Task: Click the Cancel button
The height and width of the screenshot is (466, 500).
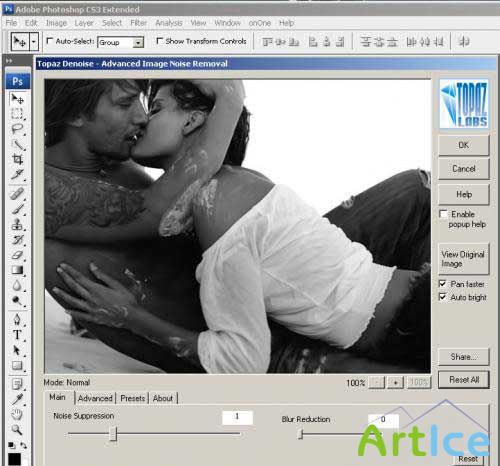Action: [x=464, y=169]
